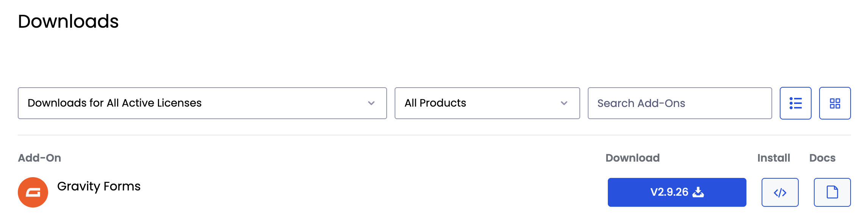
Task: Click the download arrow icon beside V2.9.26
Action: pos(698,192)
